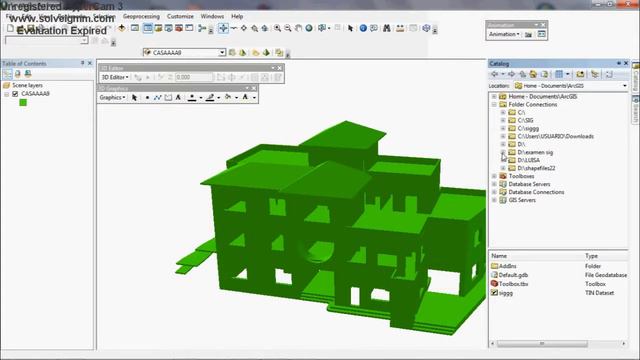The width and height of the screenshot is (640, 360).
Task: Click the Add Data button in toolbar
Action: point(122,28)
